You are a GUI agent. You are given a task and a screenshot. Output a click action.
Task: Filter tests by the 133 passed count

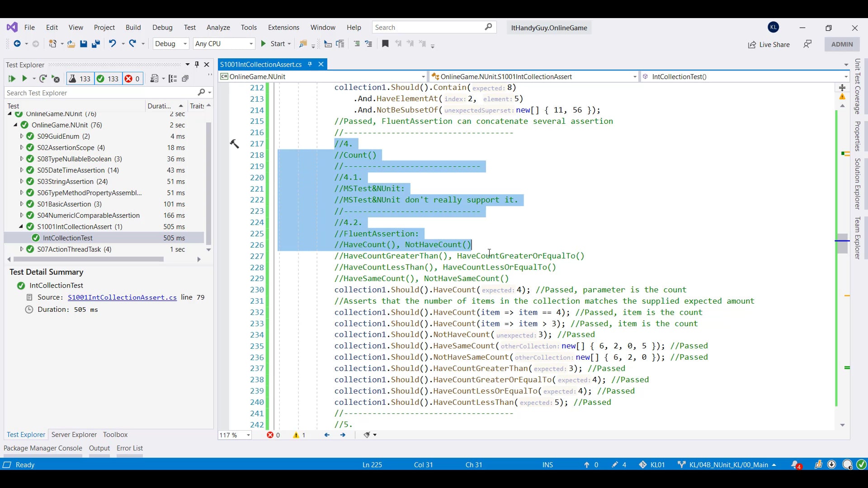pyautogui.click(x=108, y=79)
